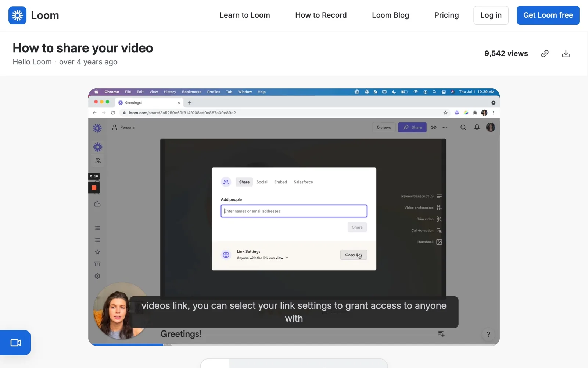
Task: Open Hello Loom author link
Action: [x=32, y=62]
